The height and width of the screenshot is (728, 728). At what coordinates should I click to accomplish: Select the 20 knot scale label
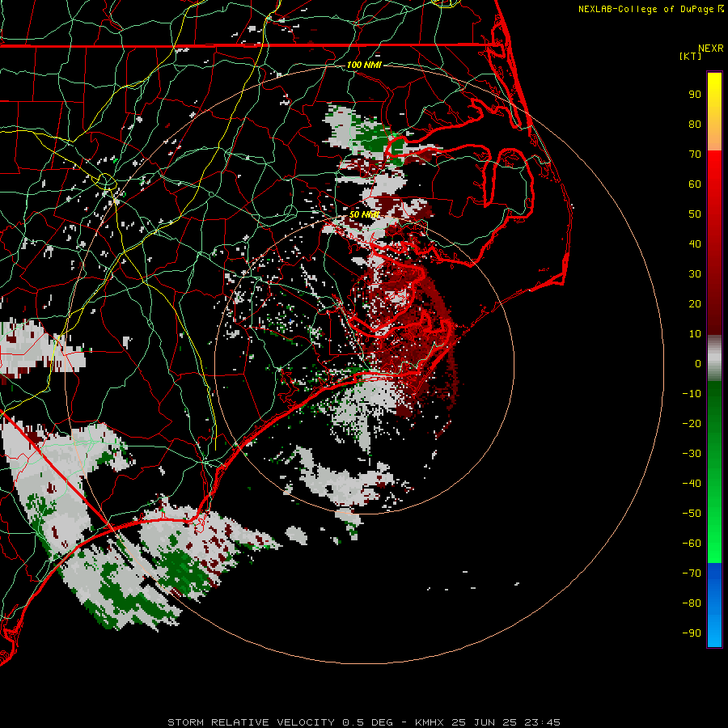(x=695, y=303)
